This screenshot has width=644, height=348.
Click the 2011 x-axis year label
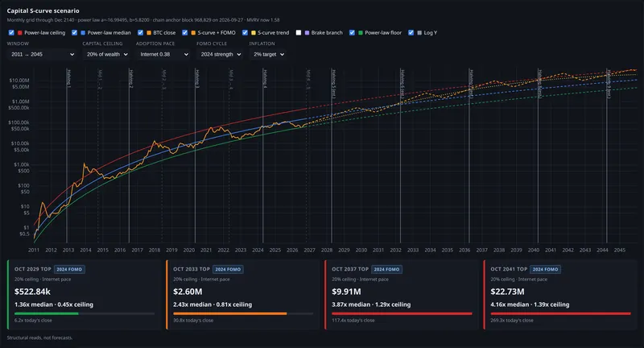pos(34,250)
